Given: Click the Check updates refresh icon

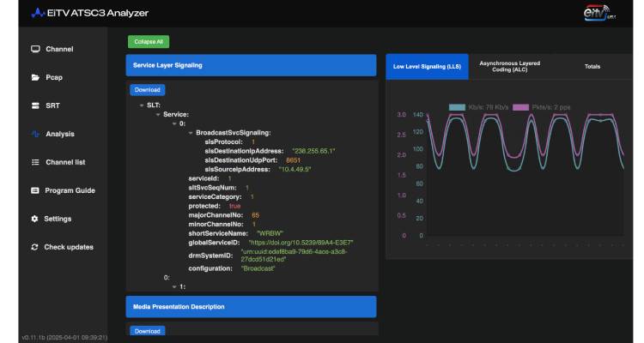Looking at the screenshot, I should (35, 247).
